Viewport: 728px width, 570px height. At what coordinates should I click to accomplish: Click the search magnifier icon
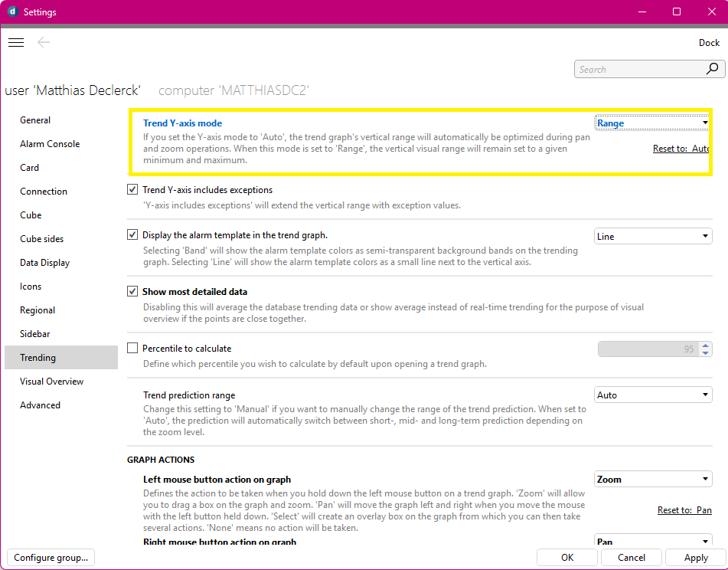[712, 69]
